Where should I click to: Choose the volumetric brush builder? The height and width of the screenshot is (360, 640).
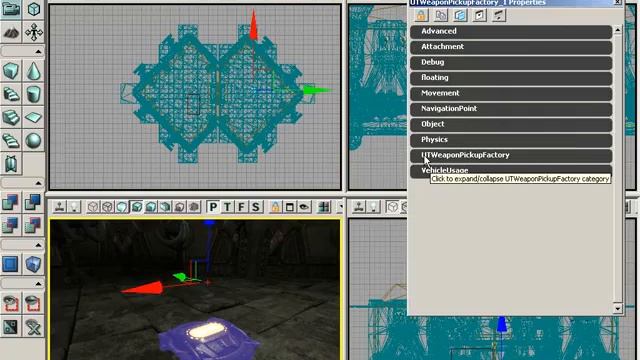click(x=11, y=164)
